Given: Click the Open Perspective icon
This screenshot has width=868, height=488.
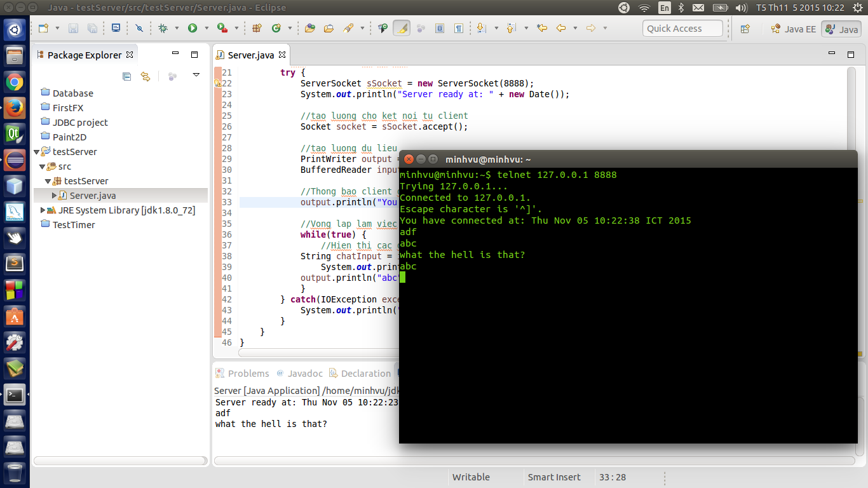Looking at the screenshot, I should click(745, 29).
